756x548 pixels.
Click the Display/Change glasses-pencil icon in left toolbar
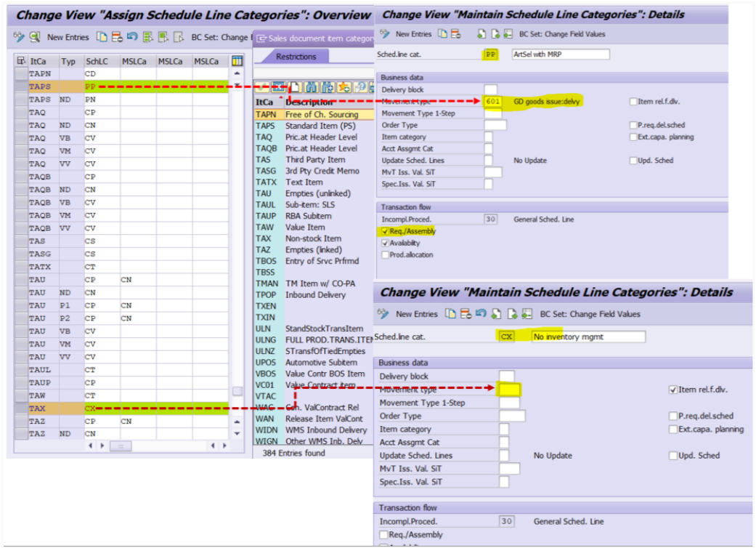pyautogui.click(x=19, y=37)
